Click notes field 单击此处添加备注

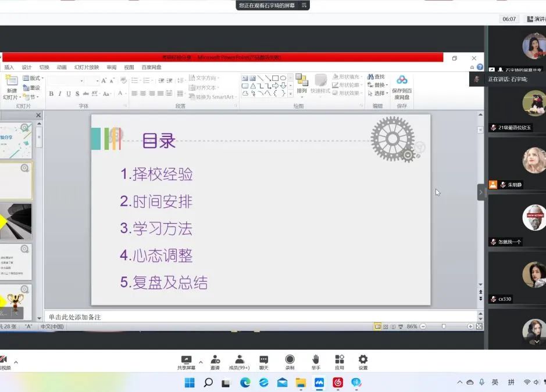click(261, 317)
